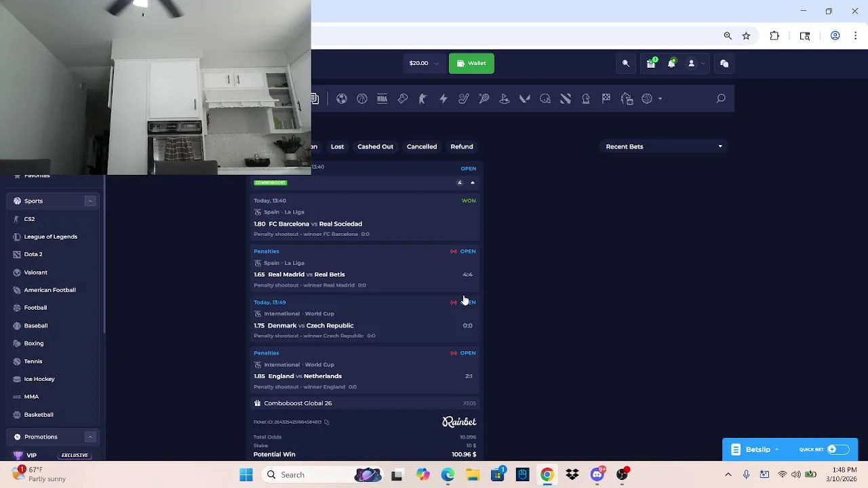The height and width of the screenshot is (488, 868).
Task: Select the Dota 2 icon in toolbar
Action: coord(566,99)
